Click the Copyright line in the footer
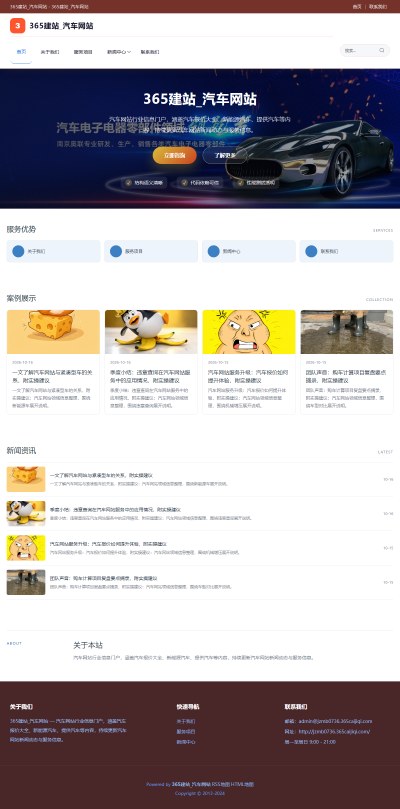 coord(200,793)
